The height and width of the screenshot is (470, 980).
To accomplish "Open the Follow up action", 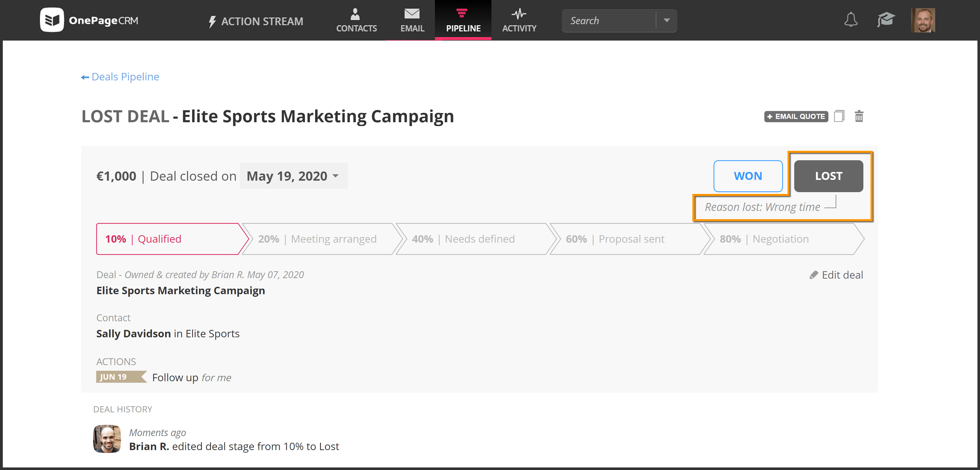I will 175,378.
